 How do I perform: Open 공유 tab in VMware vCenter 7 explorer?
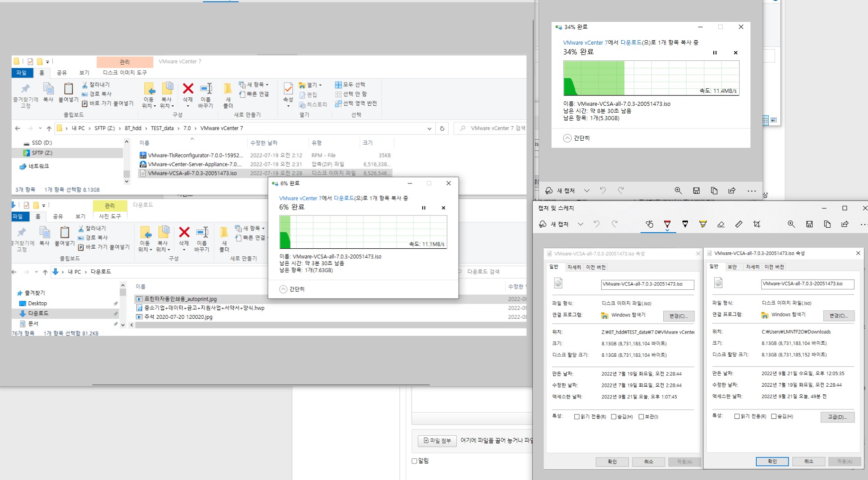point(62,73)
